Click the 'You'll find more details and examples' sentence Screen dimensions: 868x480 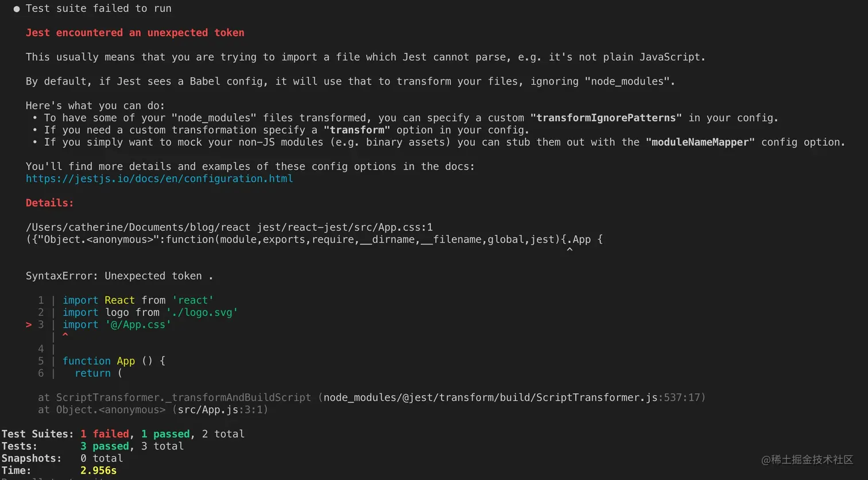pos(250,167)
